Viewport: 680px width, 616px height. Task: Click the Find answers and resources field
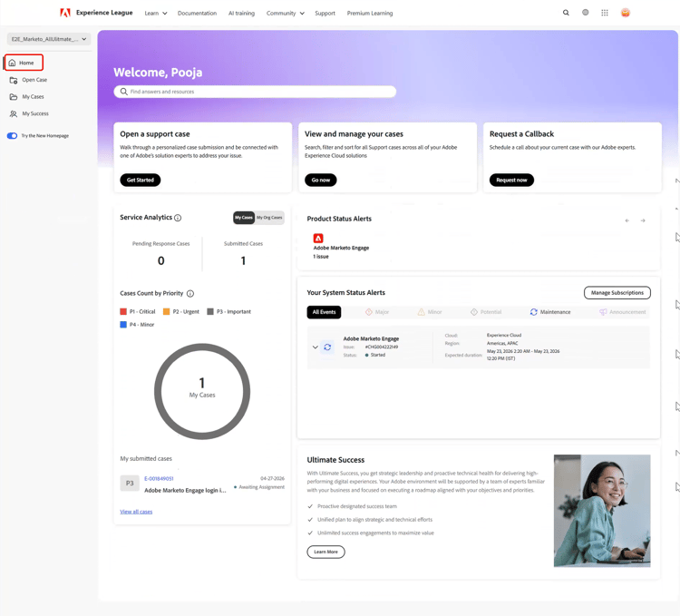(255, 92)
